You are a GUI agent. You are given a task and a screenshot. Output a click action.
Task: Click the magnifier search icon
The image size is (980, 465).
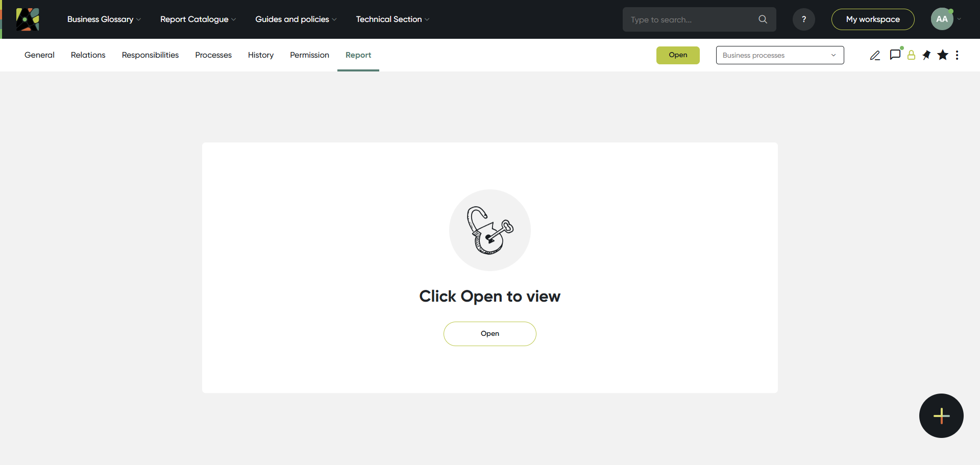point(763,19)
